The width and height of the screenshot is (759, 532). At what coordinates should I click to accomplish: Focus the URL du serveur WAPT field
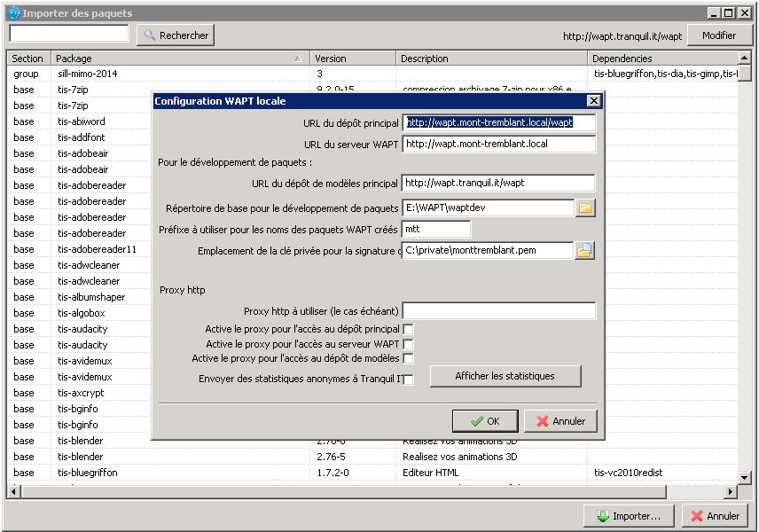point(498,144)
